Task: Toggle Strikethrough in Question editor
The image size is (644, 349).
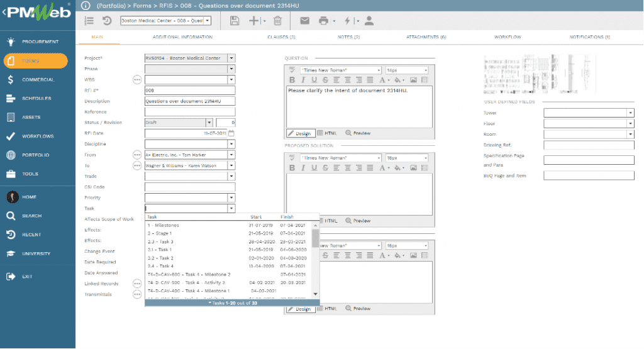Action: pos(325,80)
